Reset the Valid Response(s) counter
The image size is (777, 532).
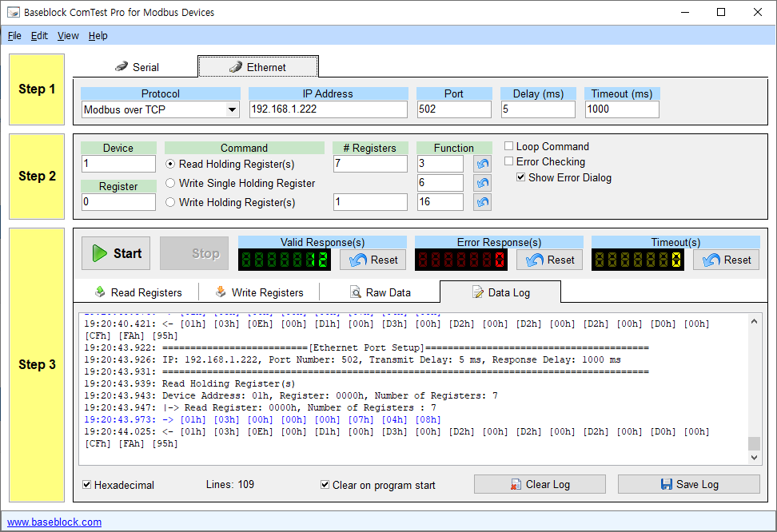click(x=373, y=260)
